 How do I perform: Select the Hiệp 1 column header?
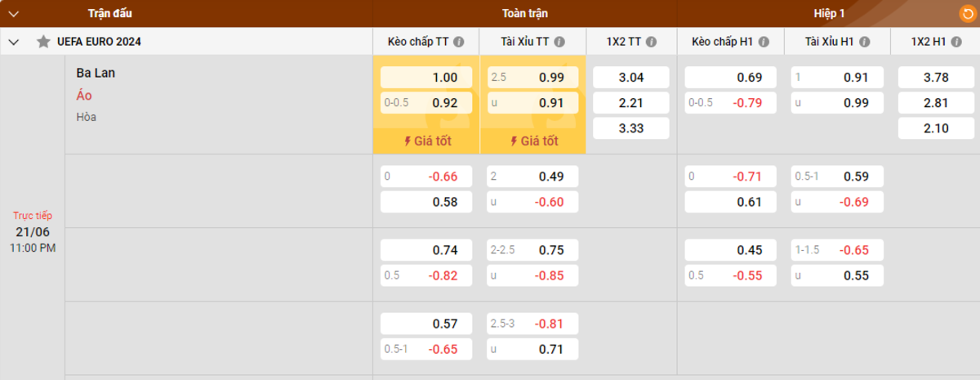click(829, 14)
